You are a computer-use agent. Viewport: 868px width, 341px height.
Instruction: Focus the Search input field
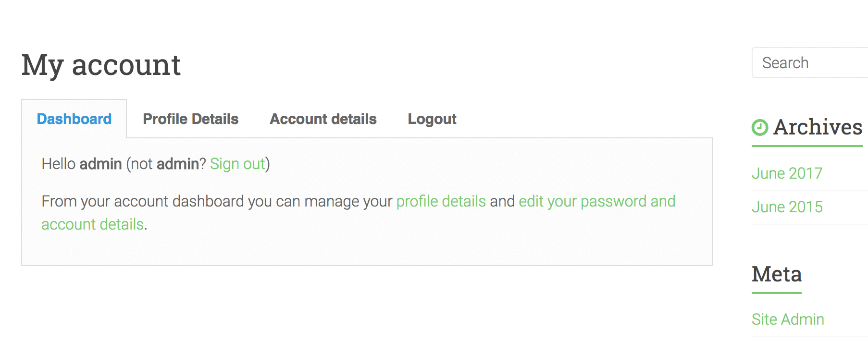810,62
